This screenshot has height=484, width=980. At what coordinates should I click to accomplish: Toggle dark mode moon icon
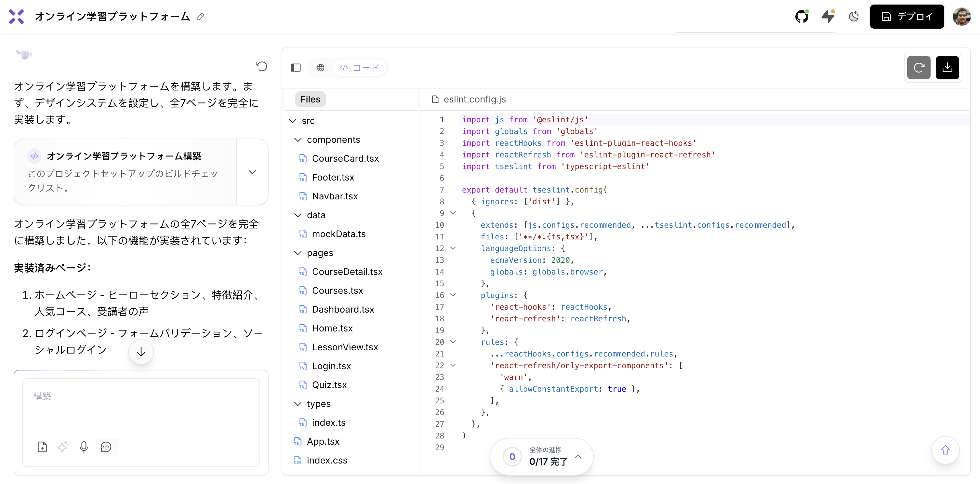point(854,16)
